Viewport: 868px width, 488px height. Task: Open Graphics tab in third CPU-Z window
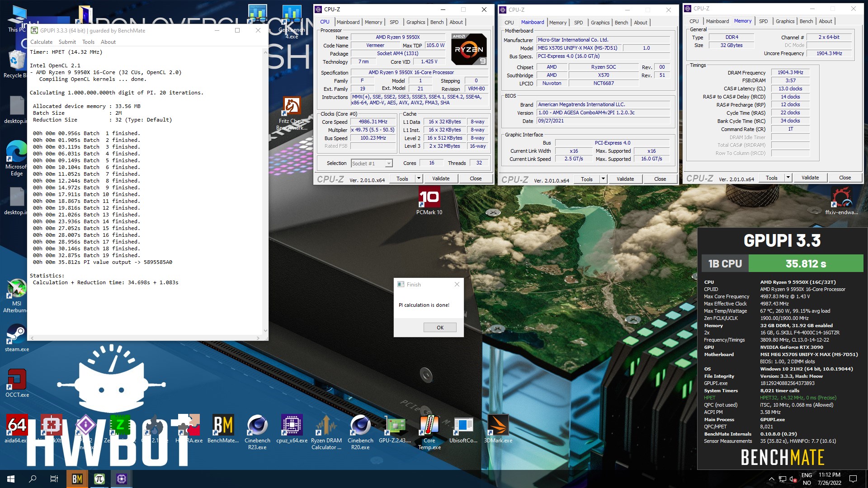pos(785,21)
